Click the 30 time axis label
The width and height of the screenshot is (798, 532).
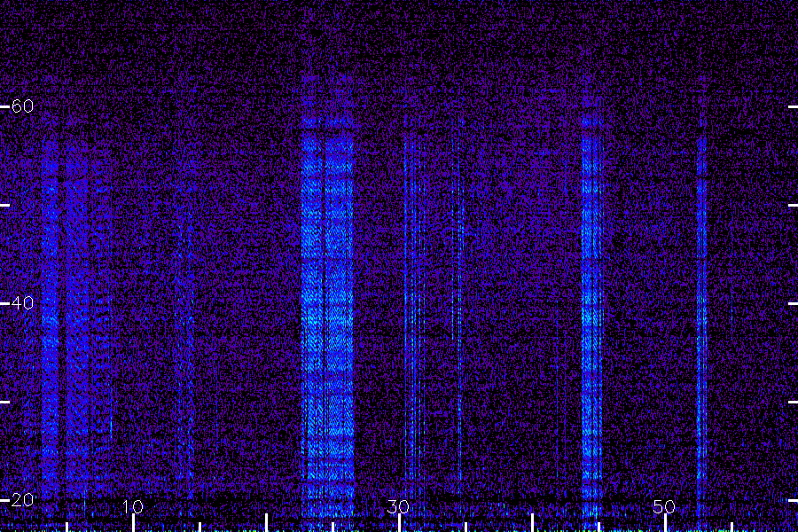[x=398, y=506]
